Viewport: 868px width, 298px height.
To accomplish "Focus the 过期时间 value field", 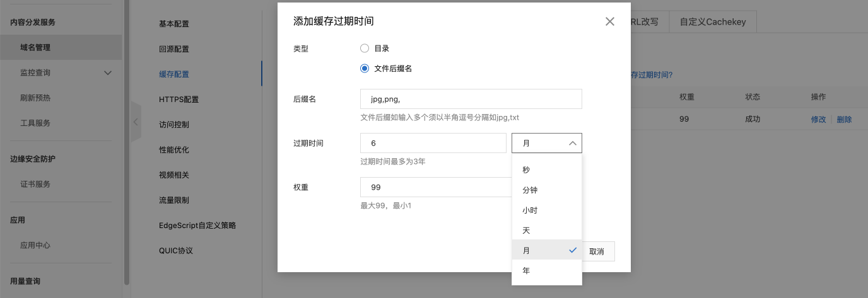I will point(433,143).
